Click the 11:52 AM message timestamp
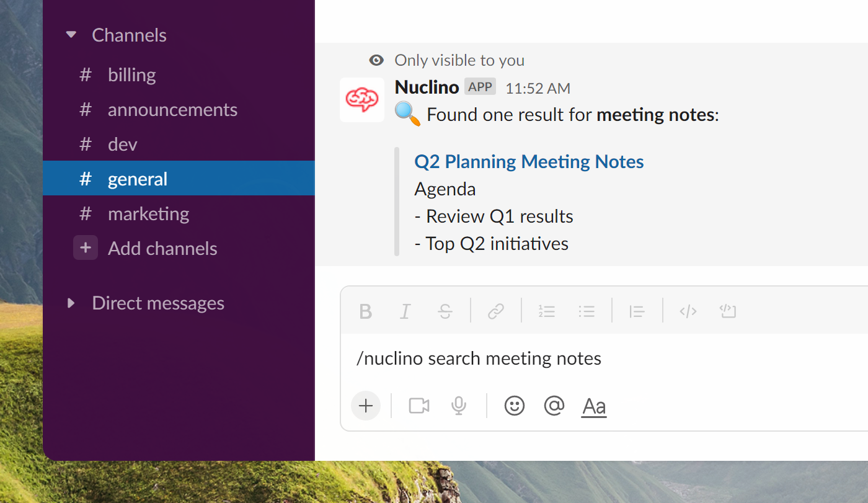868x503 pixels. (538, 89)
